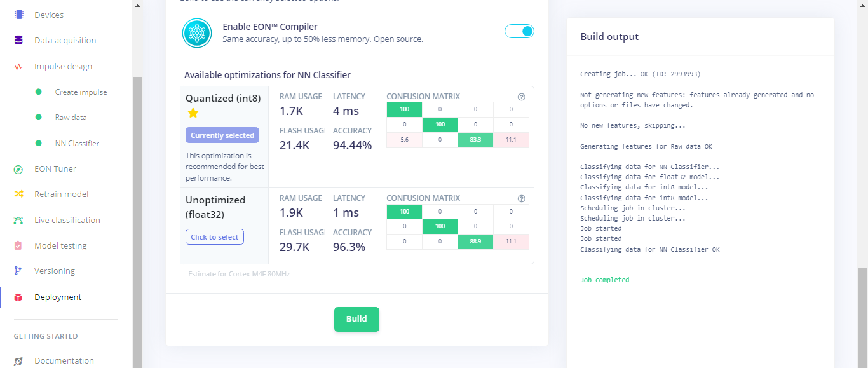The image size is (868, 368).
Task: Click the Retrain model shuffle icon
Action: point(18,194)
